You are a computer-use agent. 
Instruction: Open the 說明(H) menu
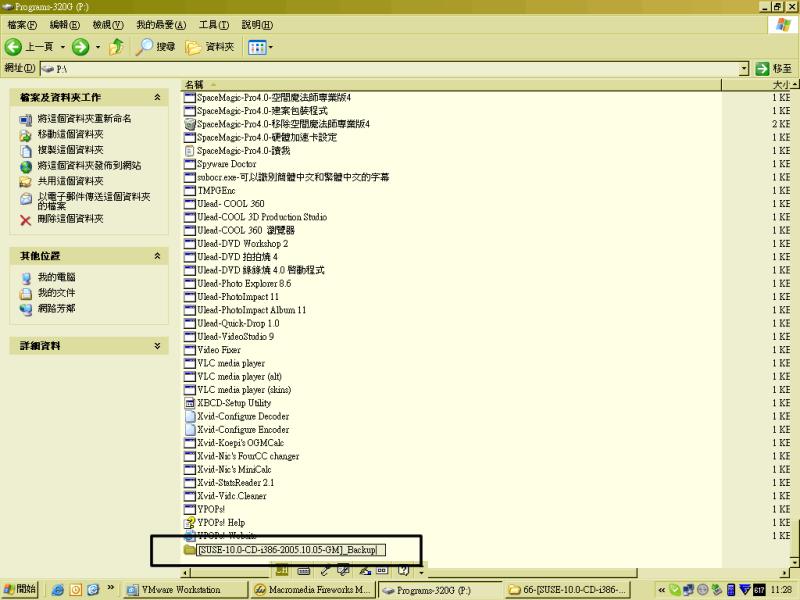pyautogui.click(x=257, y=24)
